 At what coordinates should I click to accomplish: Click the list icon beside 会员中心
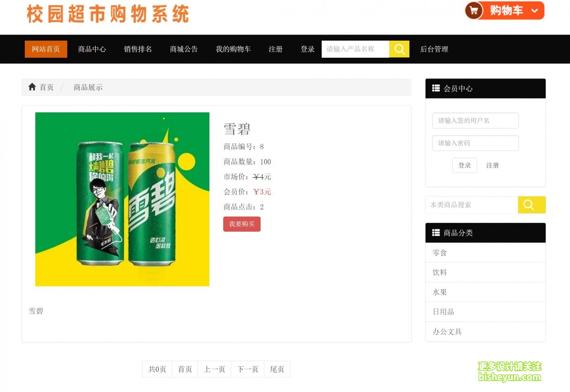436,88
